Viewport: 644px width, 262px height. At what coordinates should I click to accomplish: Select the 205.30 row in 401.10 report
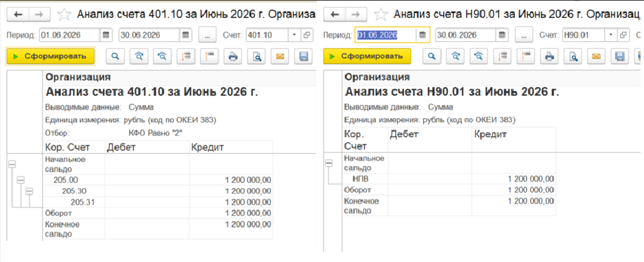(158, 191)
